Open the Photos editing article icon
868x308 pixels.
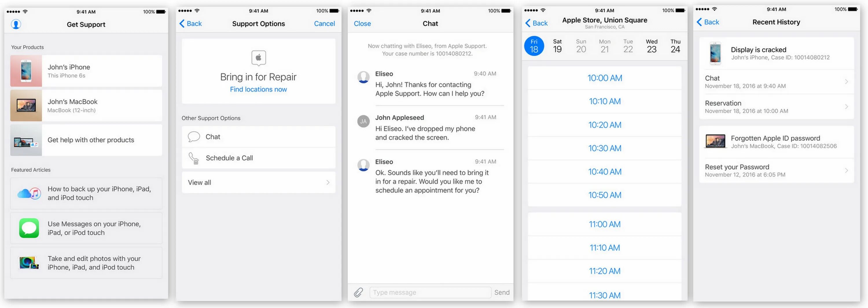click(29, 263)
